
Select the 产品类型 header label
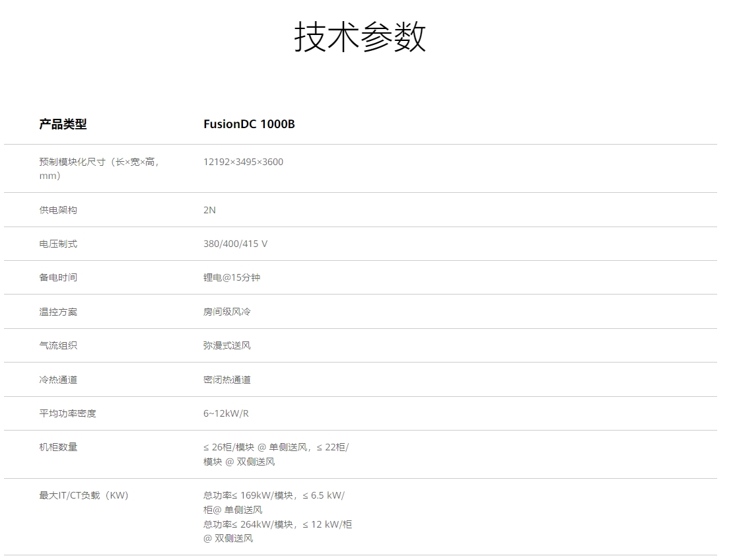coord(63,124)
